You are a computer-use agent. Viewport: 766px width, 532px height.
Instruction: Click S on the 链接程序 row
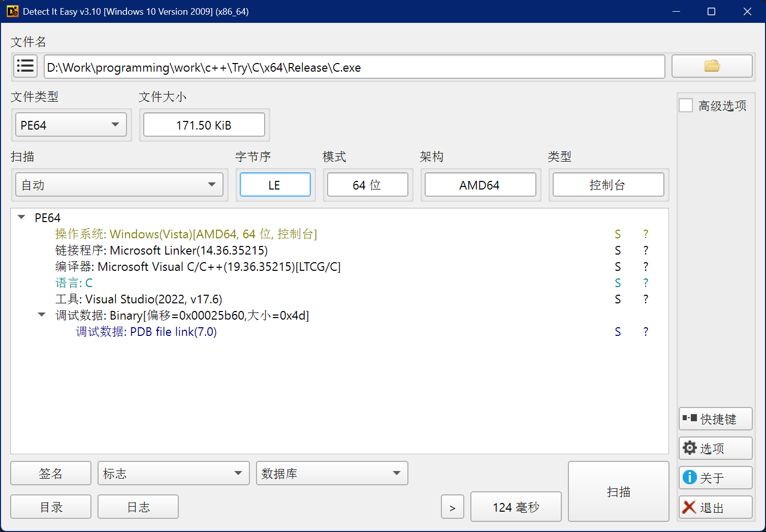point(618,250)
